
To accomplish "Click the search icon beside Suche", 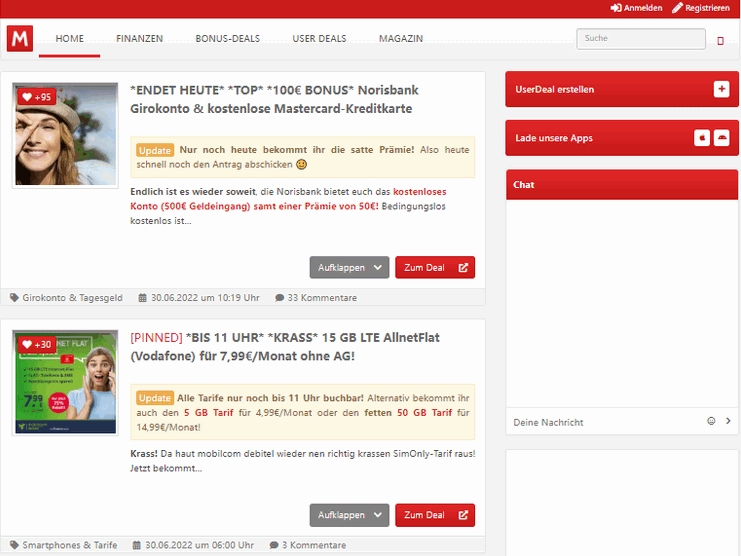I will [720, 41].
